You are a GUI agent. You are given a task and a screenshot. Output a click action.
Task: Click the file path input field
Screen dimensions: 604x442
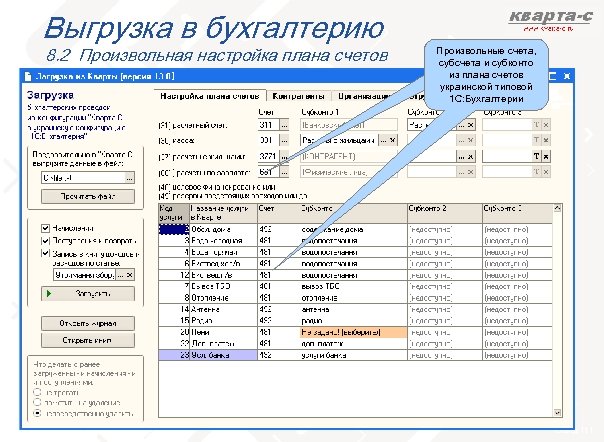tap(83, 178)
